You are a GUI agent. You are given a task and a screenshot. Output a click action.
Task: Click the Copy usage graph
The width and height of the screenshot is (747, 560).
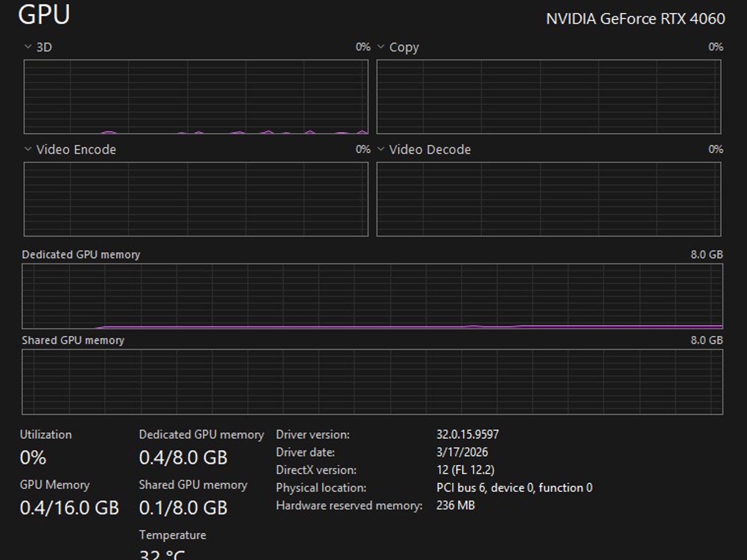click(x=549, y=97)
